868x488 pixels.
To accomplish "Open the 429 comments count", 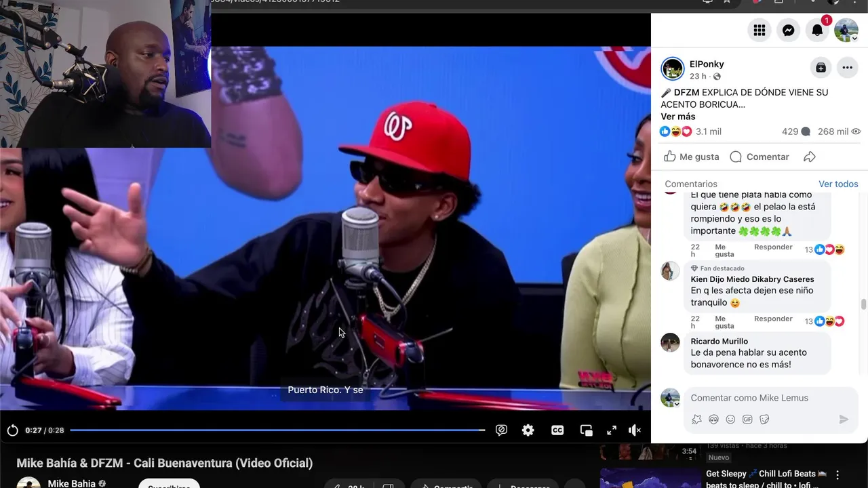I will [x=796, y=131].
